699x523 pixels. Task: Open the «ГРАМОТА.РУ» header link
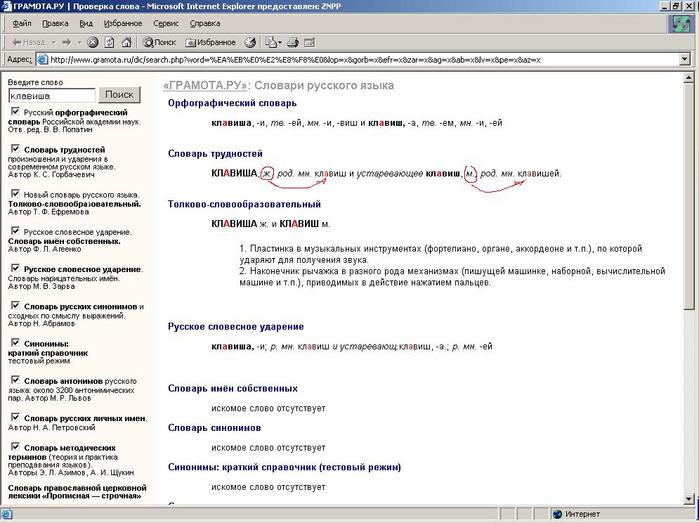click(x=205, y=85)
